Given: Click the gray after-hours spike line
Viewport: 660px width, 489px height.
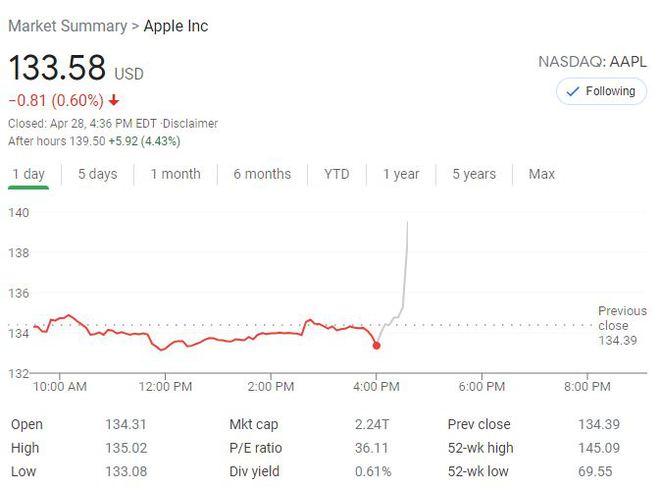Looking at the screenshot, I should click(x=404, y=270).
